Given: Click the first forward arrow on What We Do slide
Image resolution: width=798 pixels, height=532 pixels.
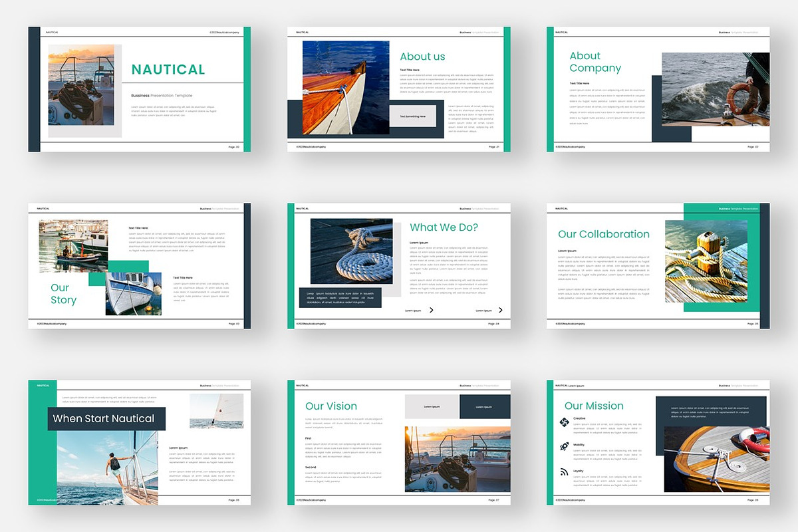Looking at the screenshot, I should tap(432, 310).
